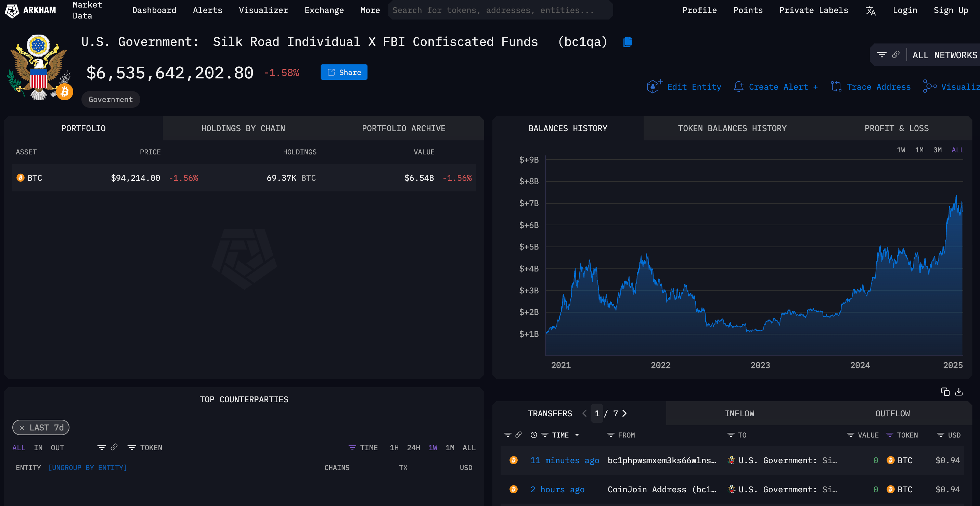Open 11 minutes ago transfer link

(x=565, y=460)
